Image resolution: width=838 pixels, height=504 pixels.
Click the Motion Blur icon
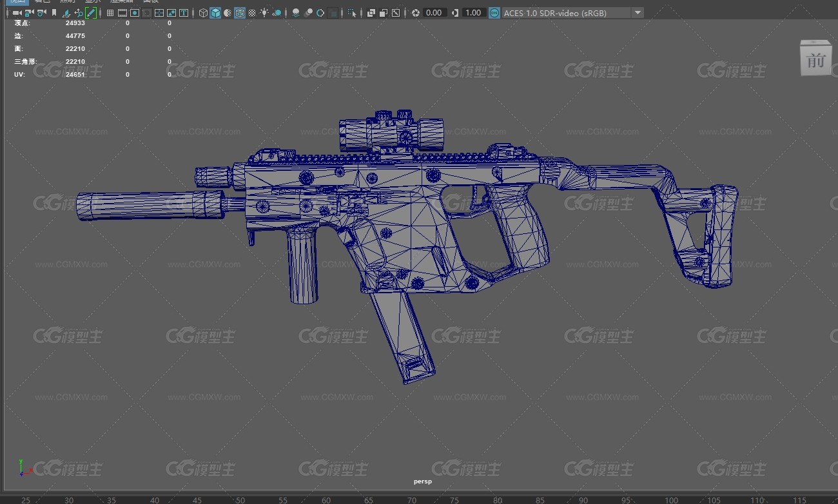coord(308,13)
